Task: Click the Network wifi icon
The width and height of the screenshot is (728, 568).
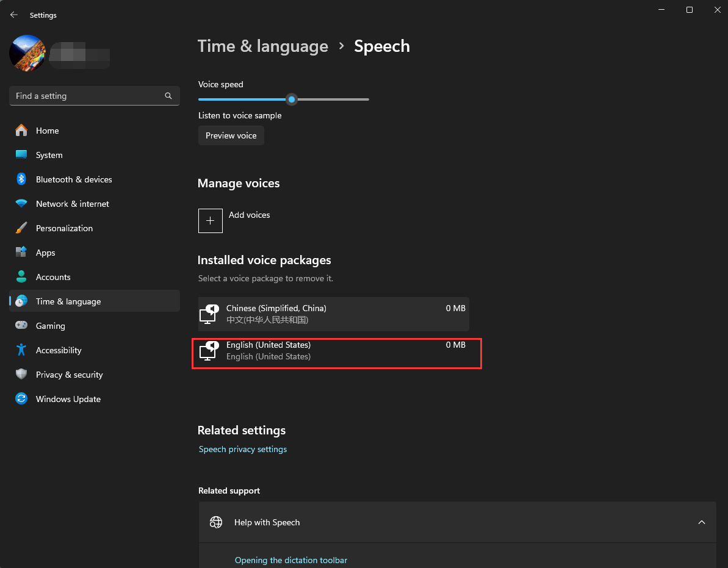Action: (21, 203)
